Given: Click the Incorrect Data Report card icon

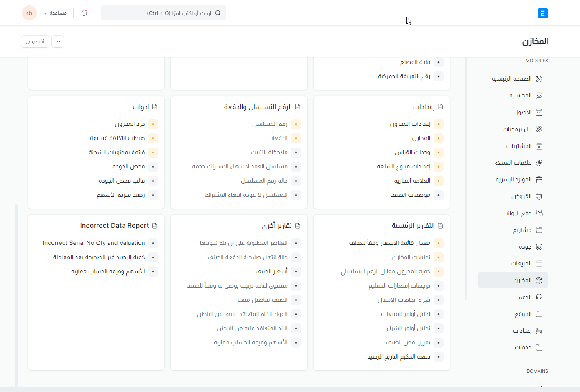Looking at the screenshot, I should [155, 225].
